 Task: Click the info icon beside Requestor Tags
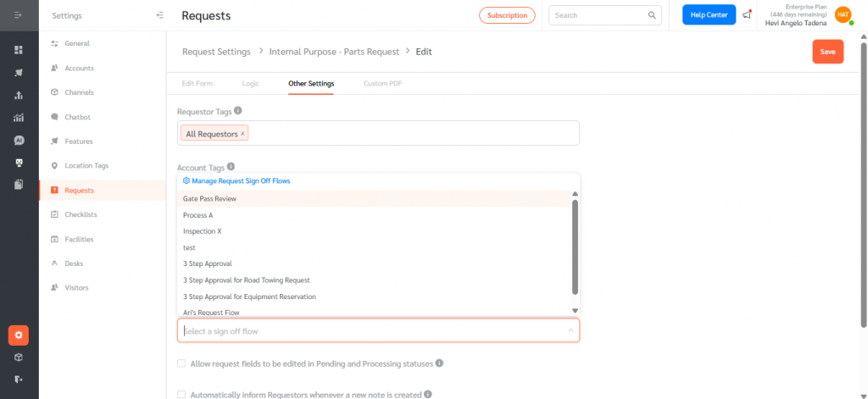[x=238, y=111]
